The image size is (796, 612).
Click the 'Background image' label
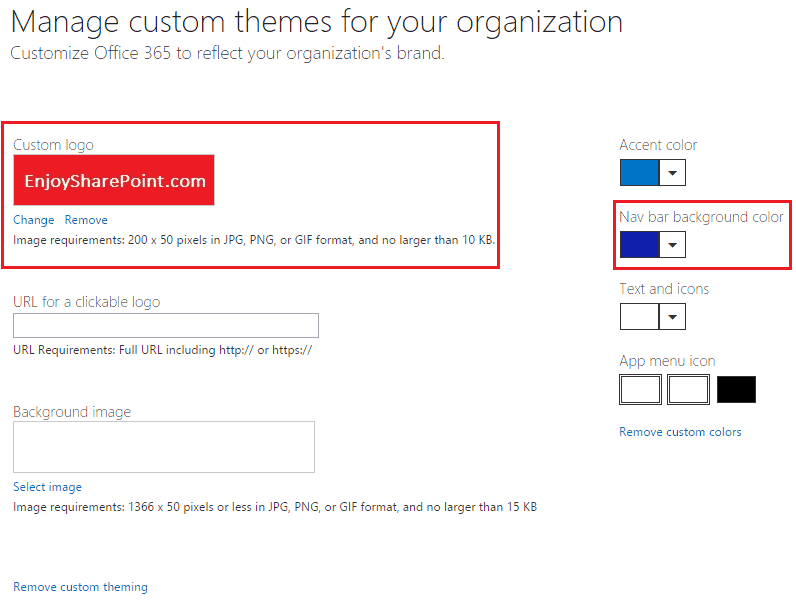pyautogui.click(x=72, y=412)
